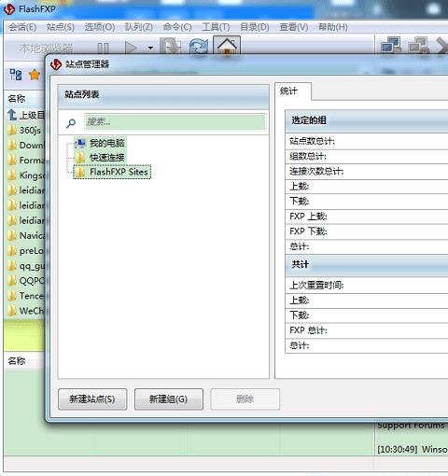Click the 共计 section header
The height and width of the screenshot is (476, 448).
click(x=367, y=265)
